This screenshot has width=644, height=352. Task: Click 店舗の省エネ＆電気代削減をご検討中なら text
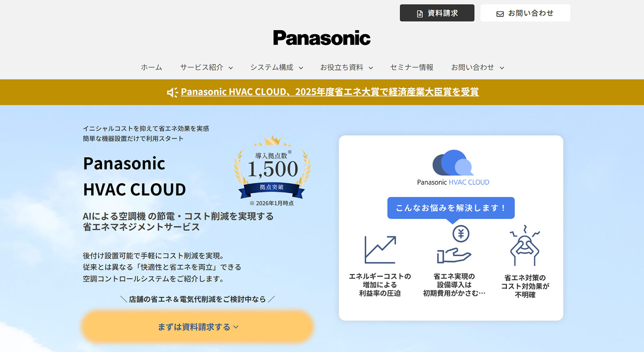pos(197,299)
